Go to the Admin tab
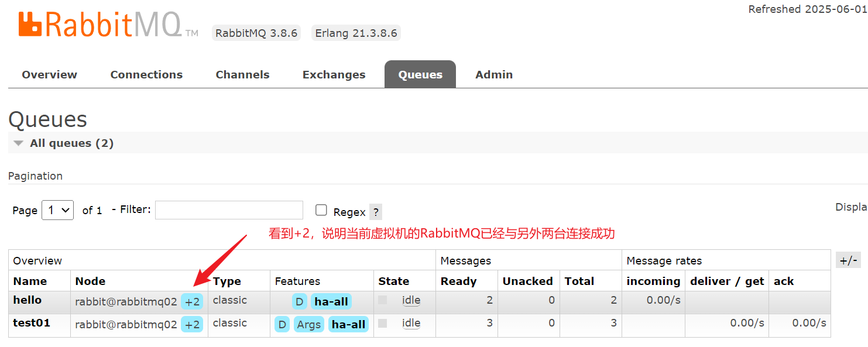Viewport: 868px width, 347px height. [x=494, y=74]
